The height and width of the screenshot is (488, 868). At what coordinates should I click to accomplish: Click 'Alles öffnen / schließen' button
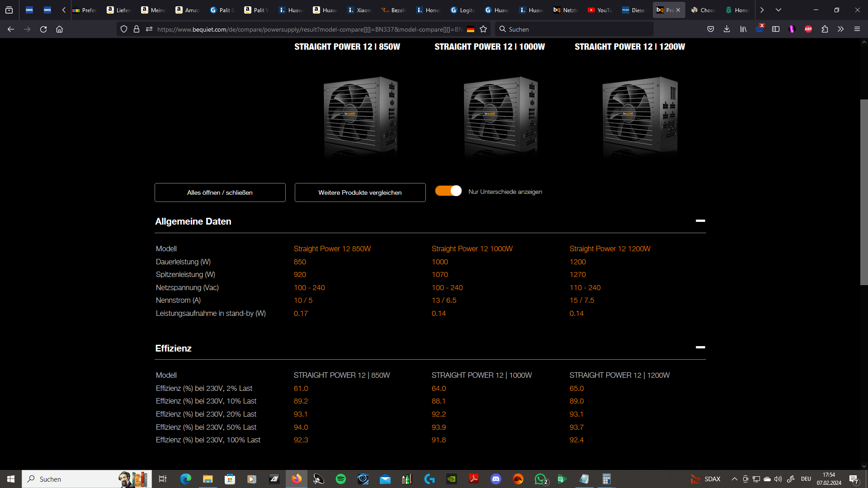220,192
